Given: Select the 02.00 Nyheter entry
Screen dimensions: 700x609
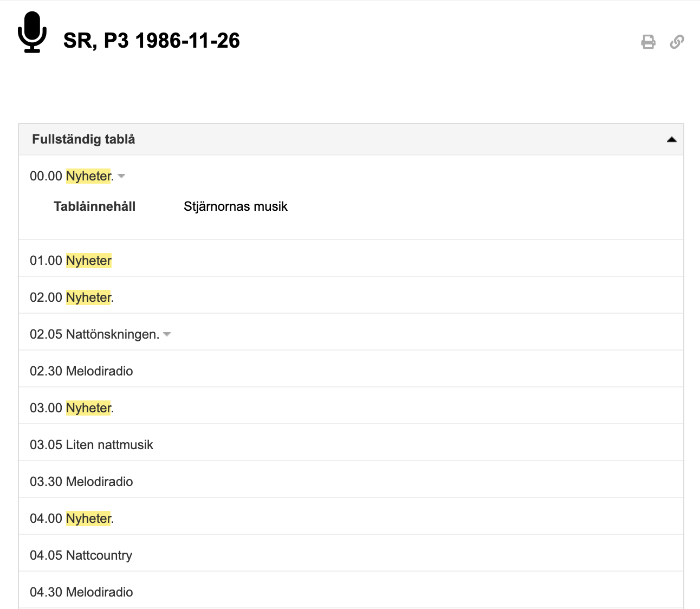Looking at the screenshot, I should tap(72, 297).
